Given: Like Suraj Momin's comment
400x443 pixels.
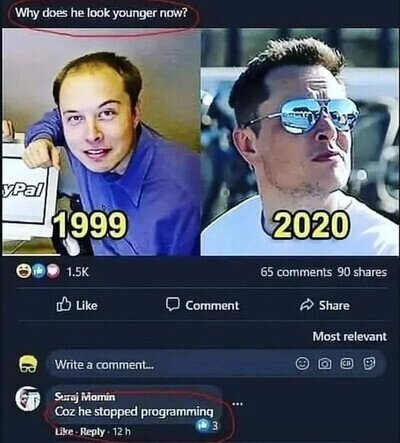Looking at the screenshot, I should tap(63, 431).
